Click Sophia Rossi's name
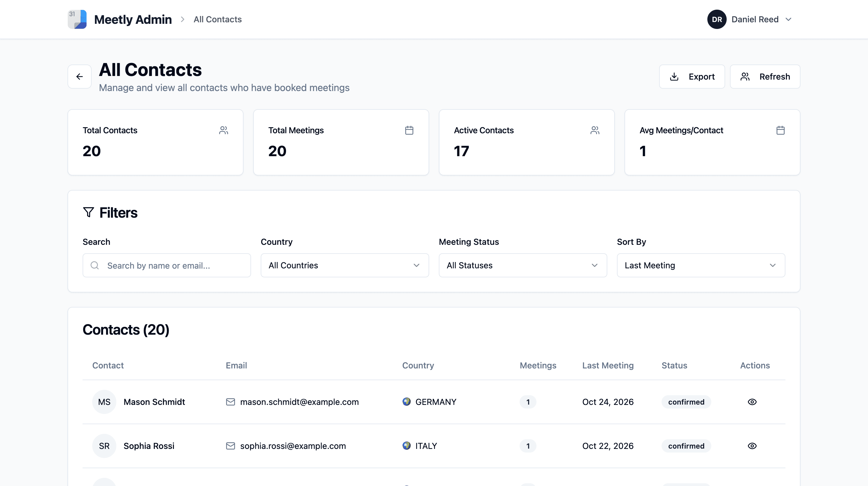 click(149, 446)
